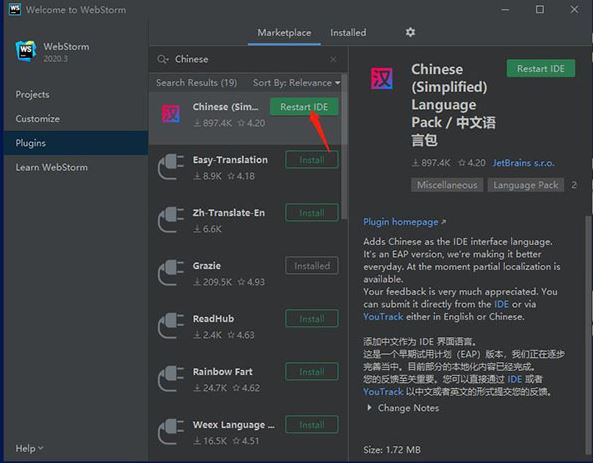Install the ReadHub plugin

click(x=312, y=319)
